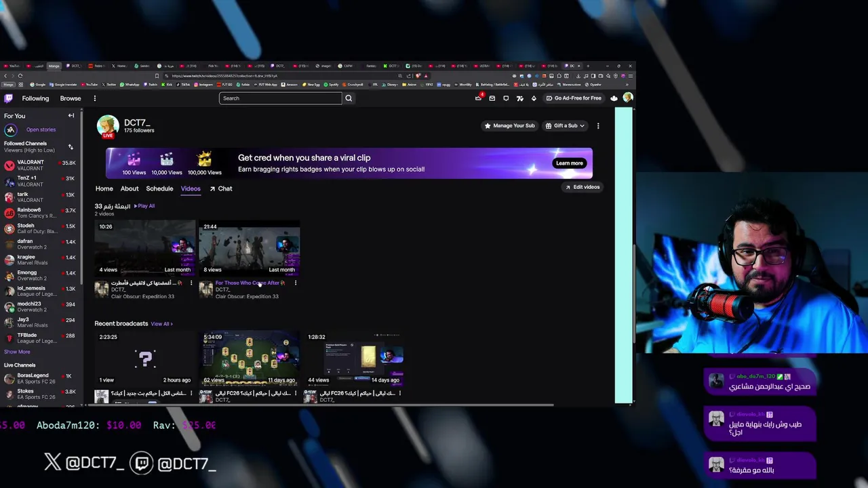Image resolution: width=868 pixels, height=488 pixels.
Task: Open the YouTube bookmark in bookmarks bar
Action: 88,85
